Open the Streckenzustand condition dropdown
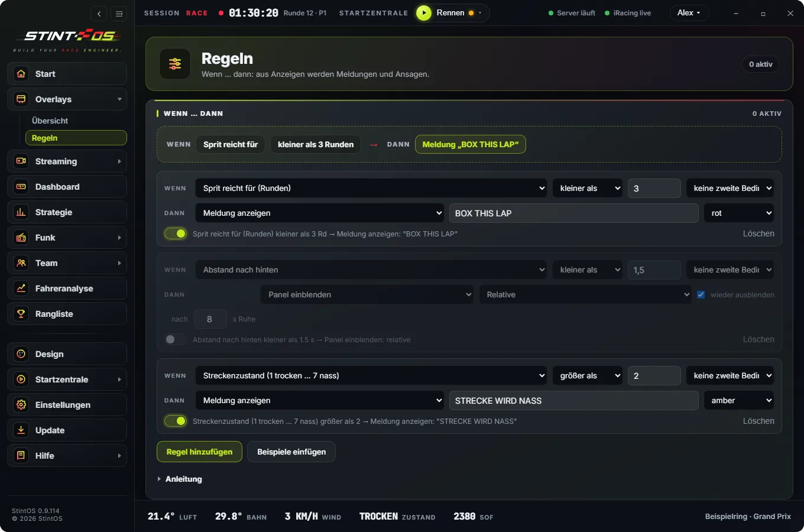This screenshot has width=804, height=532. point(371,375)
